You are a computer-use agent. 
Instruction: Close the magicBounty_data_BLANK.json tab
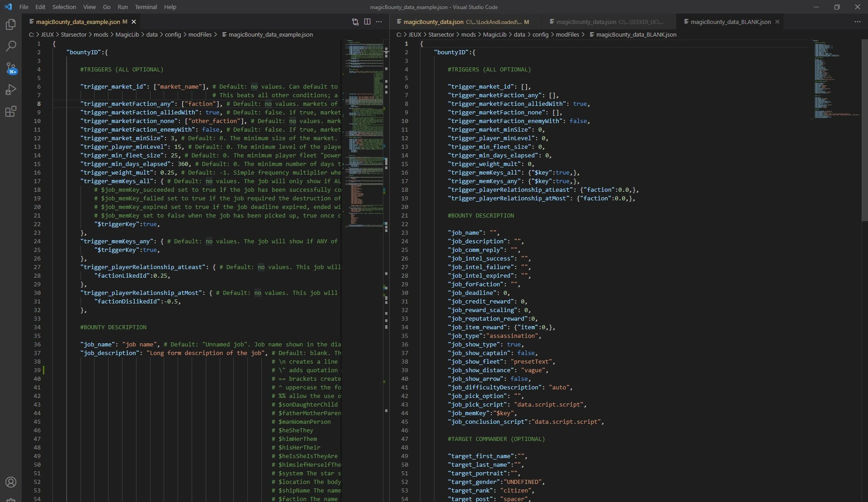(777, 22)
